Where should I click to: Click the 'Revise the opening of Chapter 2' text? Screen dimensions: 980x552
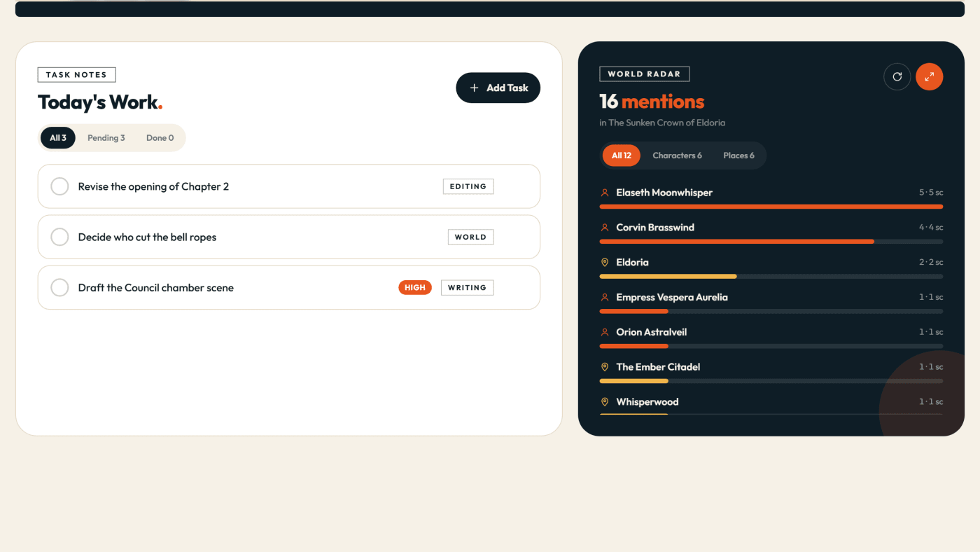(x=153, y=186)
